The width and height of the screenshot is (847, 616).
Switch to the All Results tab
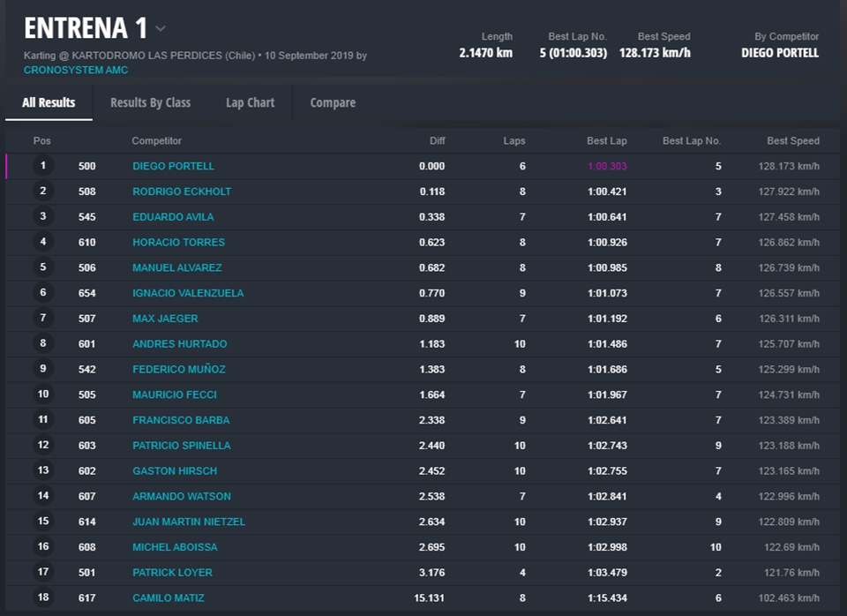click(x=49, y=102)
